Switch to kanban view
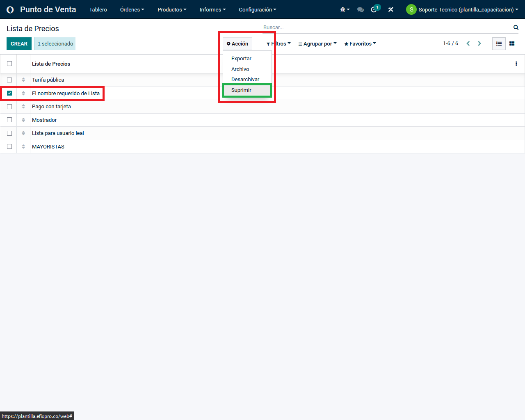This screenshot has width=525, height=420. pos(512,43)
